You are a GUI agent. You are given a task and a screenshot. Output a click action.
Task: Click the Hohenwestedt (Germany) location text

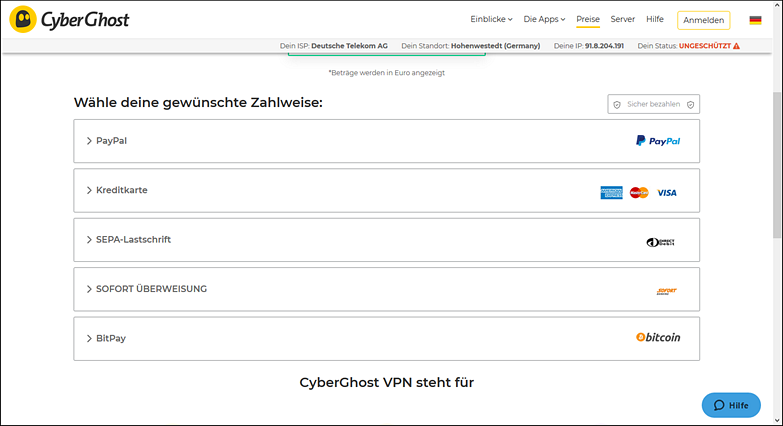[495, 45]
